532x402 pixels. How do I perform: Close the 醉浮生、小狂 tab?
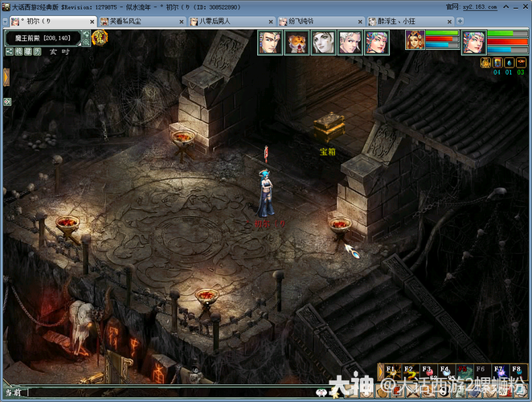click(x=449, y=22)
